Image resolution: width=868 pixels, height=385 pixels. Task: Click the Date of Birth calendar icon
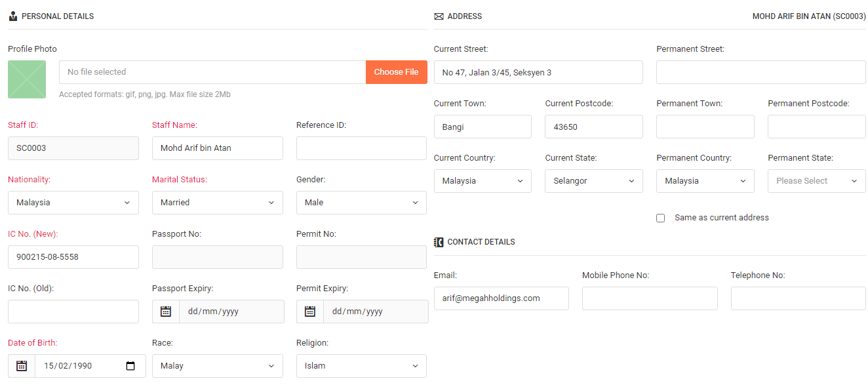pos(20,365)
